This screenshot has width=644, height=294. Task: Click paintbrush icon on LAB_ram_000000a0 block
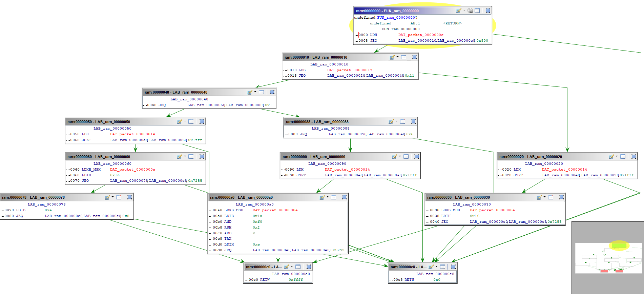click(322, 197)
